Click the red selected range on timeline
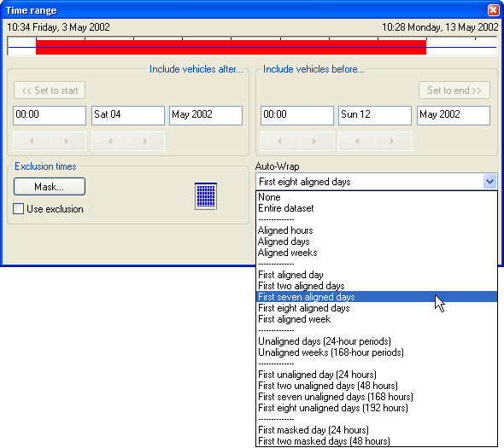This screenshot has width=504, height=448. pos(231,47)
